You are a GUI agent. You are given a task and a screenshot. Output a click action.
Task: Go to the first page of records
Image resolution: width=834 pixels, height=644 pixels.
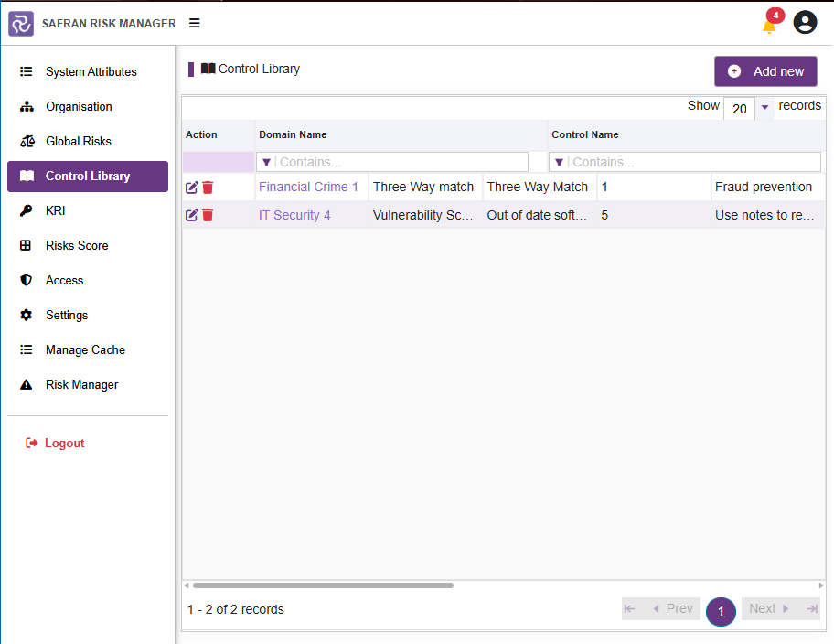point(630,608)
